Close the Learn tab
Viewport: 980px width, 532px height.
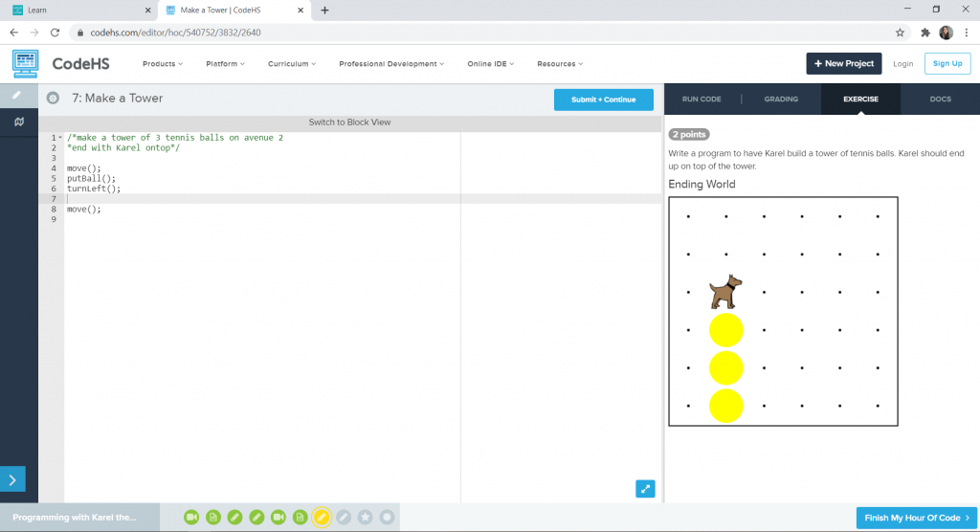point(148,10)
